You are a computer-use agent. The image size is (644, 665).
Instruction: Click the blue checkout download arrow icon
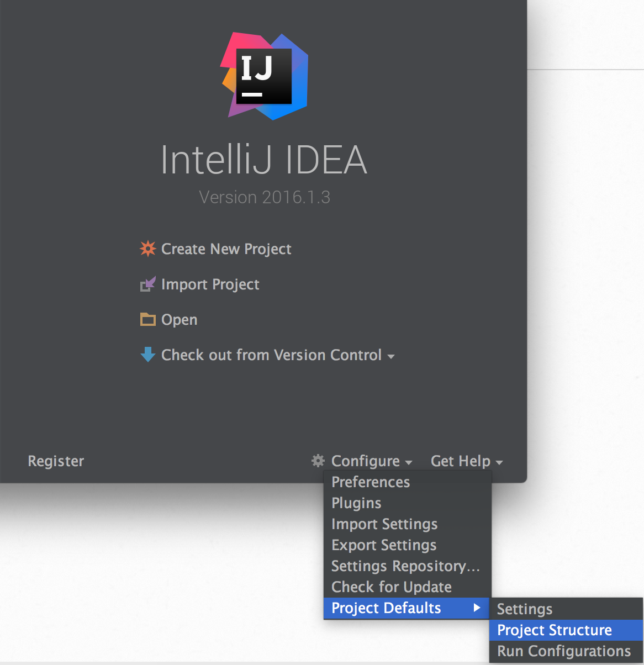pos(147,355)
